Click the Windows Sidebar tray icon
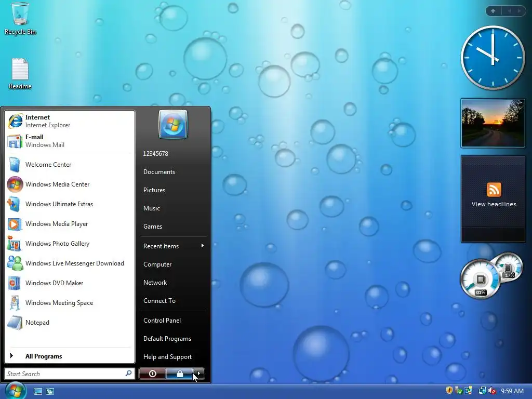 click(x=468, y=391)
